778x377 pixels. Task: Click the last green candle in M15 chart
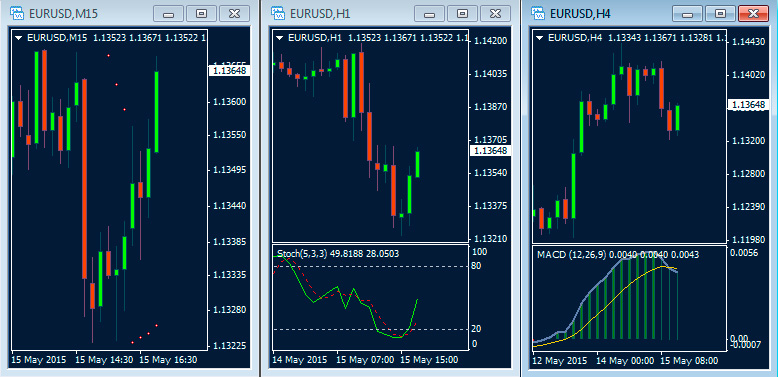(x=156, y=112)
